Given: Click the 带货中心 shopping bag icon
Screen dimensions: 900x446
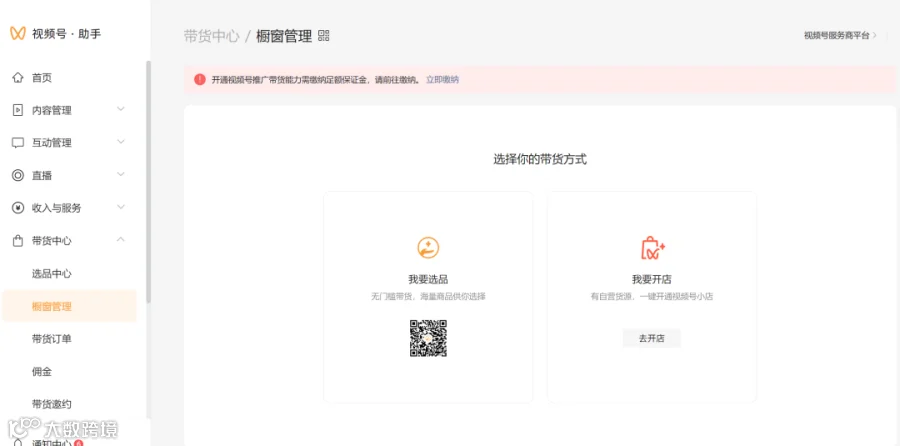Looking at the screenshot, I should 18,241.
